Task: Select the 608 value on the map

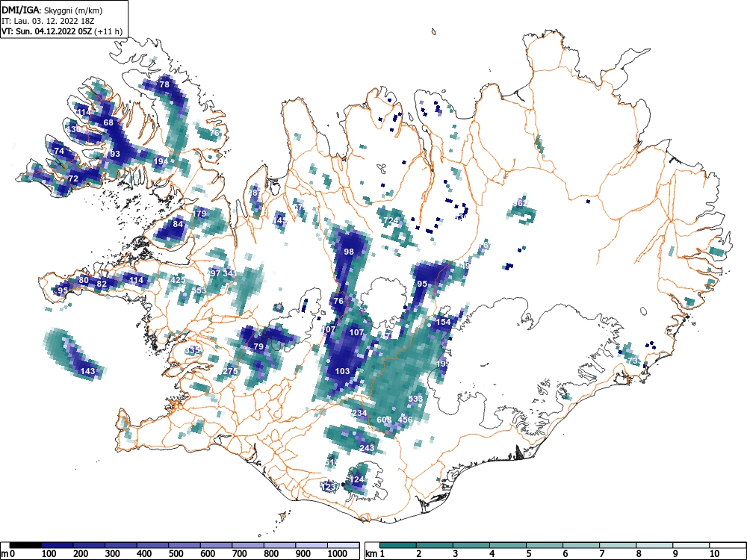Action: coord(384,420)
